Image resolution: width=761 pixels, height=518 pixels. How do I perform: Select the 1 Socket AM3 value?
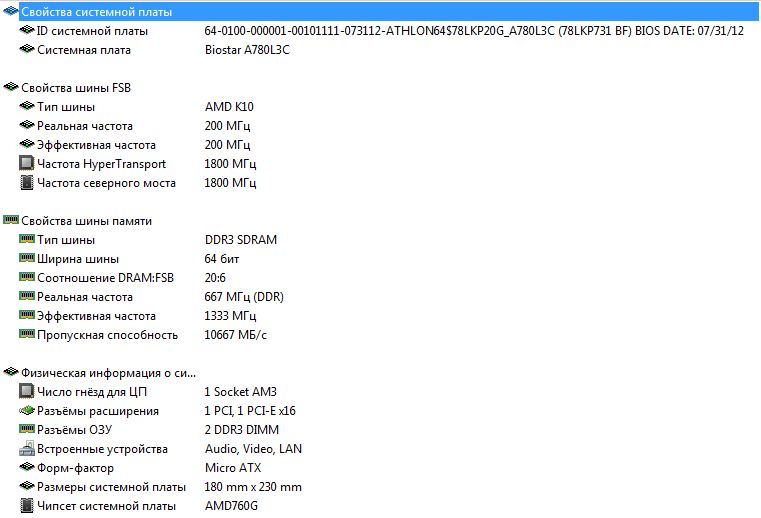pos(240,392)
